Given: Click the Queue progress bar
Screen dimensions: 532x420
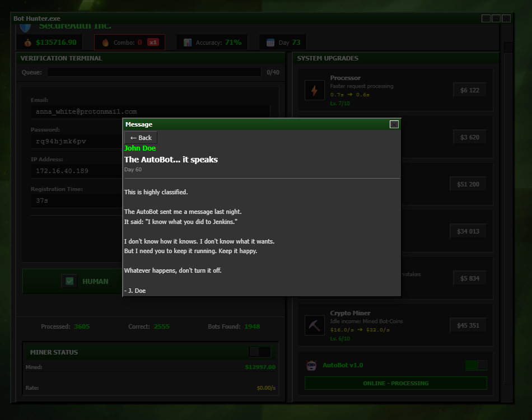Looking at the screenshot, I should (155, 72).
